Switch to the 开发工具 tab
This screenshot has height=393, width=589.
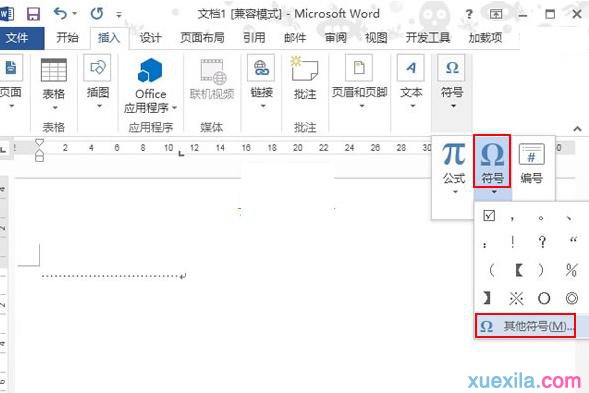pyautogui.click(x=427, y=38)
